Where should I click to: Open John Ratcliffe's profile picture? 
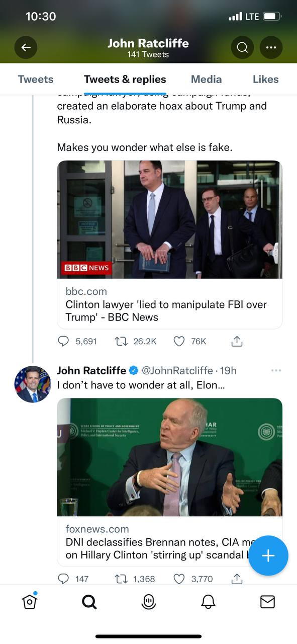(x=33, y=384)
